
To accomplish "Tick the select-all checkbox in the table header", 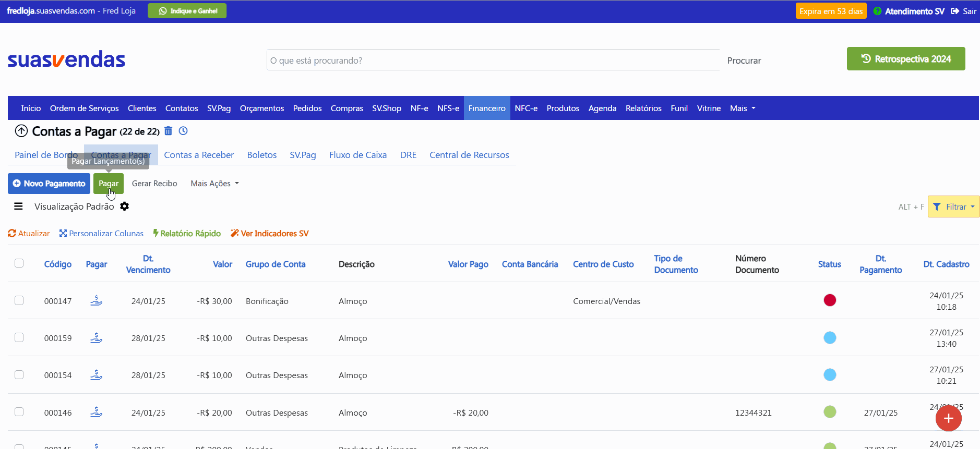I will [x=19, y=263].
